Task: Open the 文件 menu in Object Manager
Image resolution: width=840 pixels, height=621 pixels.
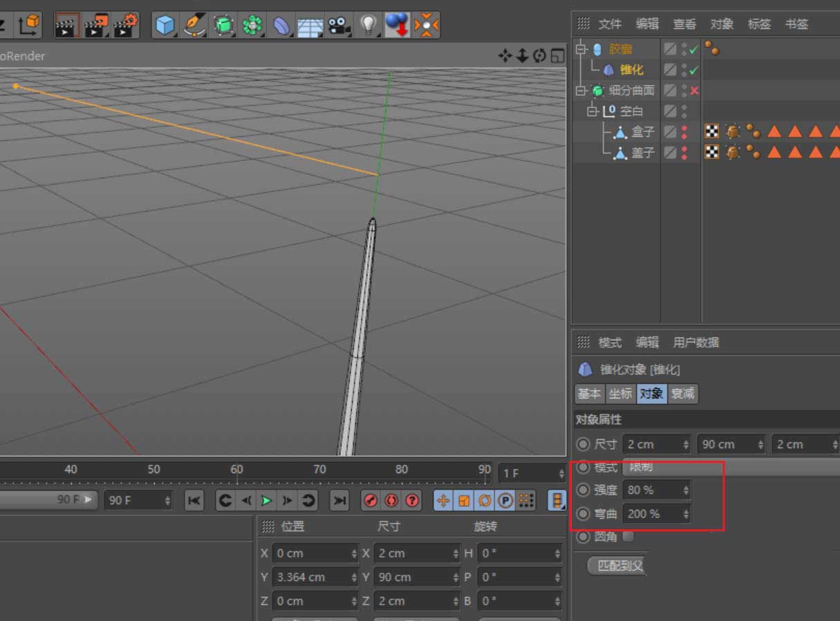Action: tap(609, 24)
